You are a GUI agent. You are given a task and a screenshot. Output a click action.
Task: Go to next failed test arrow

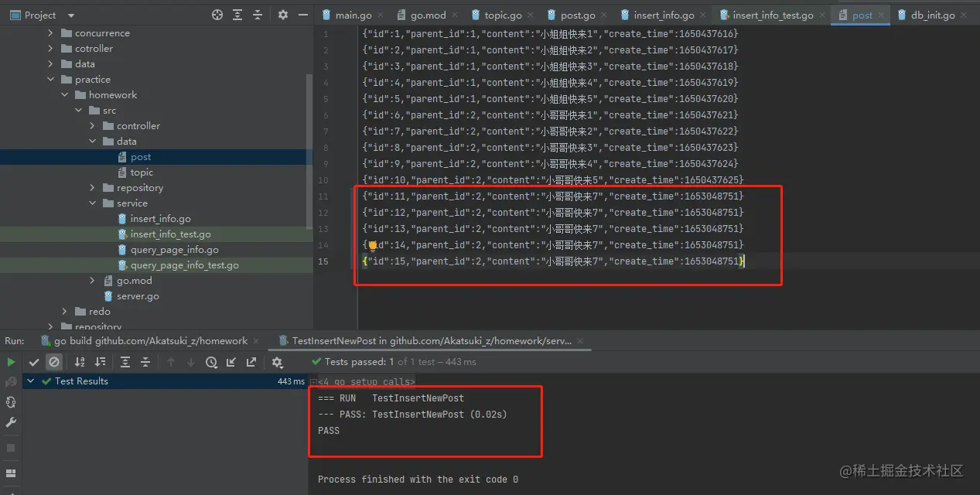191,362
